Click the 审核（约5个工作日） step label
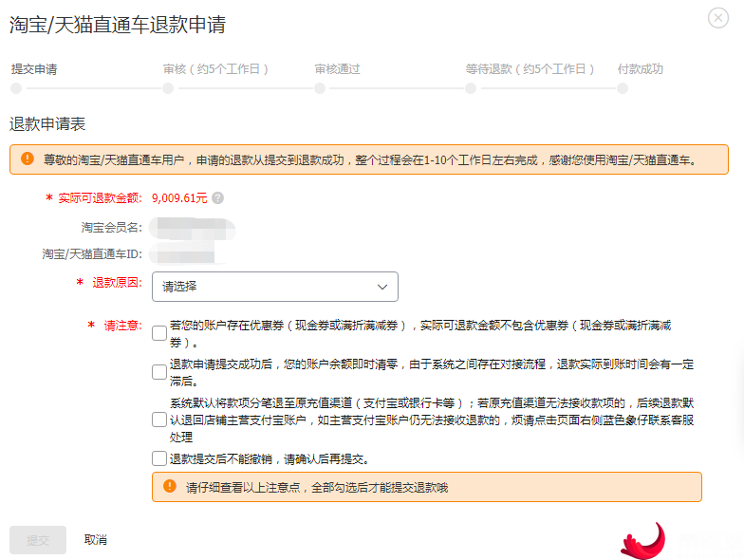 215,69
